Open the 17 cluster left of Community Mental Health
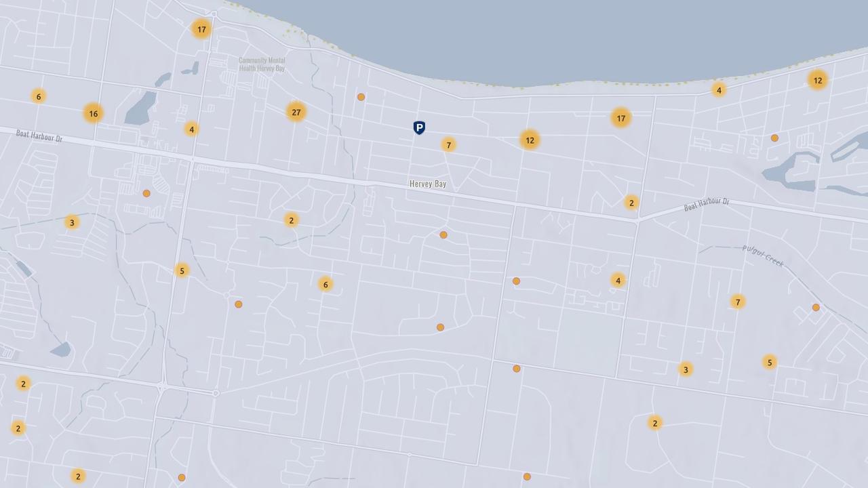This screenshot has width=868, height=488. click(x=201, y=29)
